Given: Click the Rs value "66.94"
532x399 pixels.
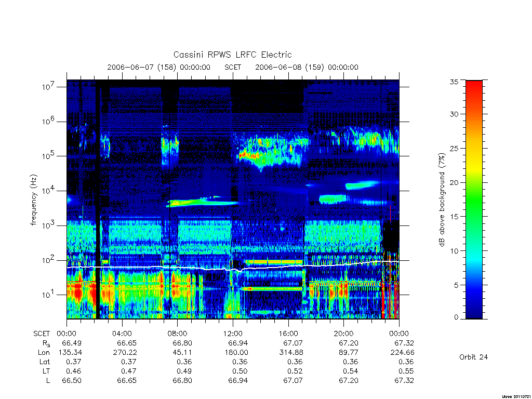Looking at the screenshot, I should click(238, 343).
